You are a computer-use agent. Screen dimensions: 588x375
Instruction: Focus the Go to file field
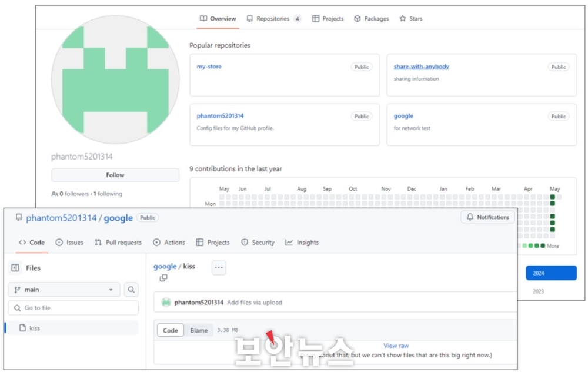tap(73, 308)
